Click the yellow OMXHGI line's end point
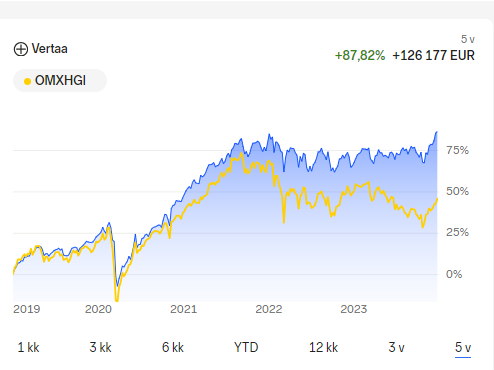494x370 pixels. (437, 199)
